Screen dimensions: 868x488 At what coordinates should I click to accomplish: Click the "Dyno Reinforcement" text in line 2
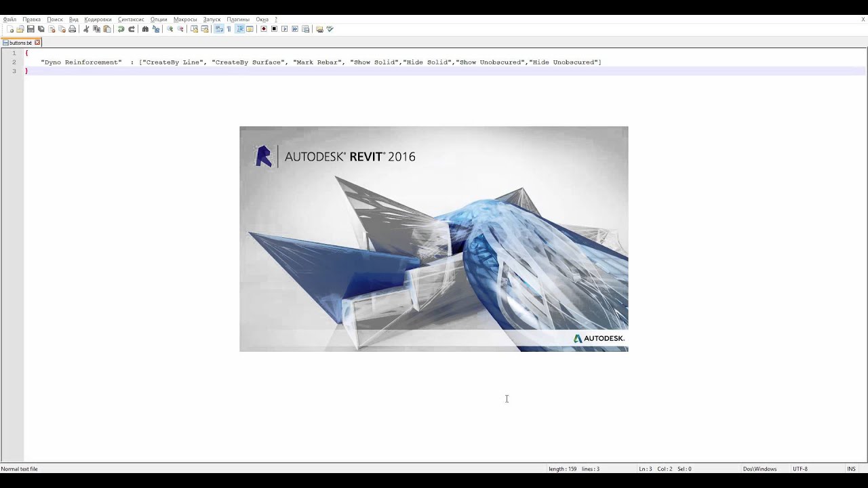coord(81,62)
